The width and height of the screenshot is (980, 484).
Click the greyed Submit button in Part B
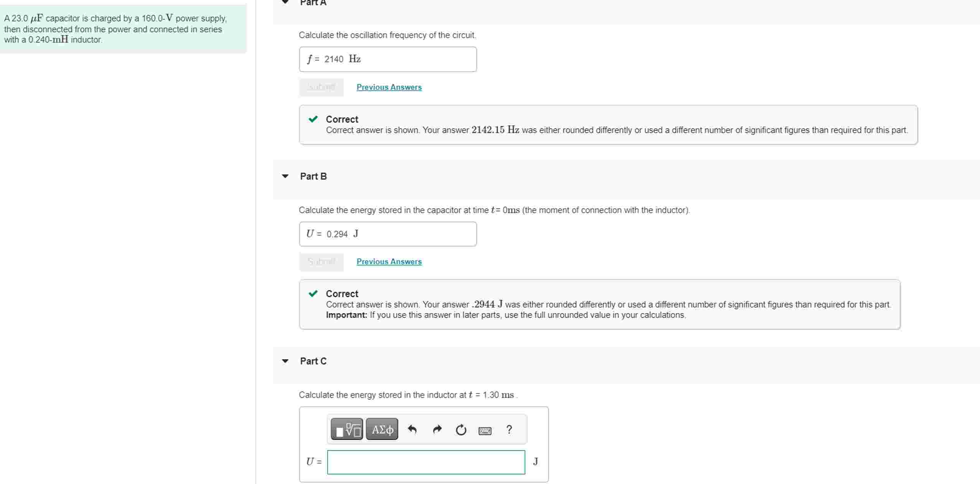point(321,262)
